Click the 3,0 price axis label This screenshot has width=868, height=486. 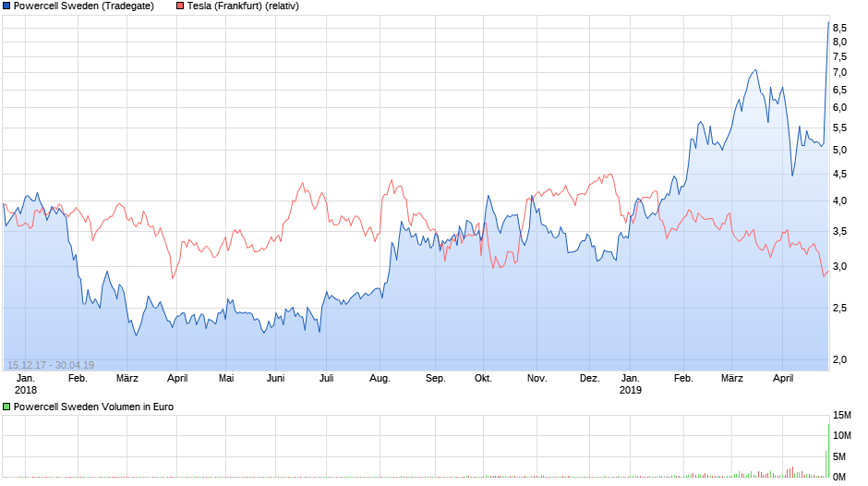coord(839,266)
